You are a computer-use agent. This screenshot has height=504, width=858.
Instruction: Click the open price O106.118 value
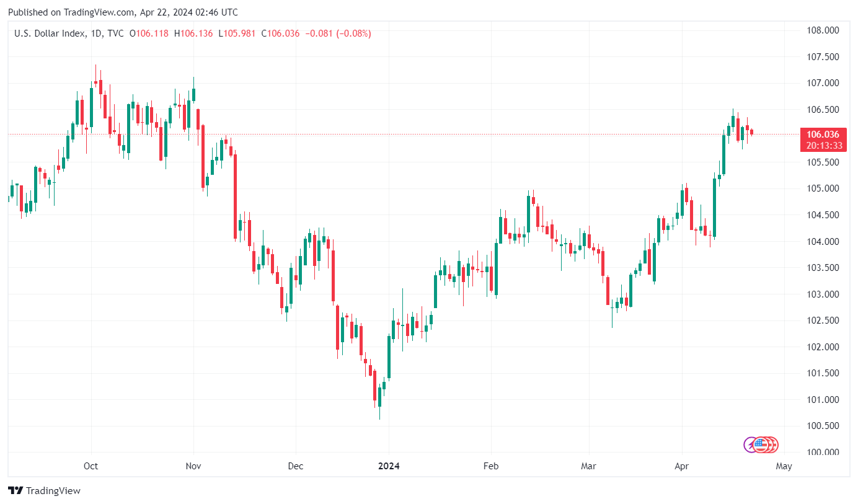[x=149, y=33]
